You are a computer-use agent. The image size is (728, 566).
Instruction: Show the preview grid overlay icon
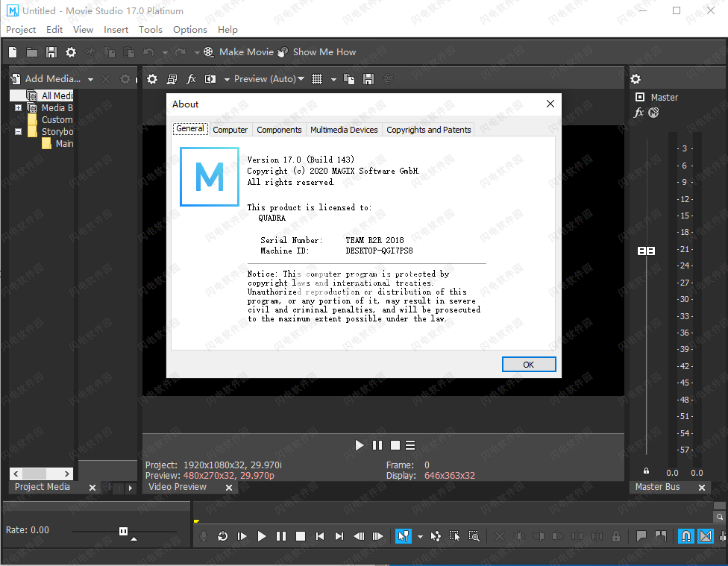click(x=317, y=79)
